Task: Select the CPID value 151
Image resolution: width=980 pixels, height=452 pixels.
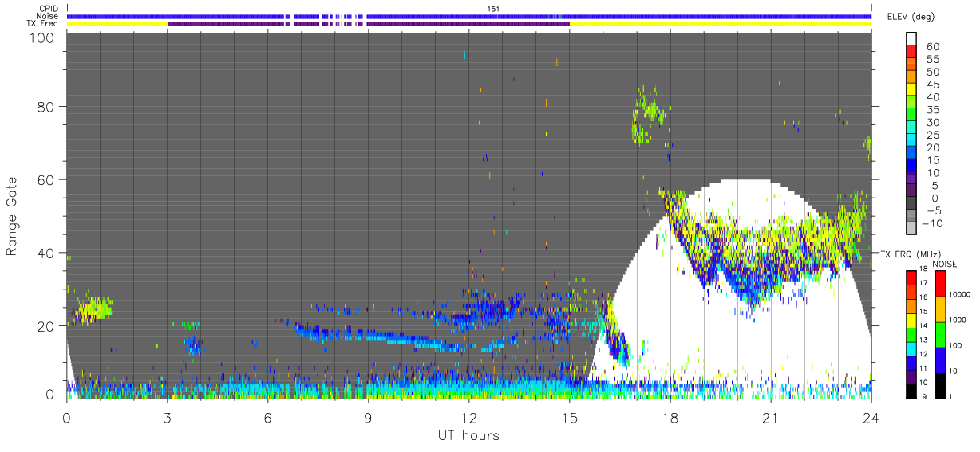Action: [x=492, y=9]
